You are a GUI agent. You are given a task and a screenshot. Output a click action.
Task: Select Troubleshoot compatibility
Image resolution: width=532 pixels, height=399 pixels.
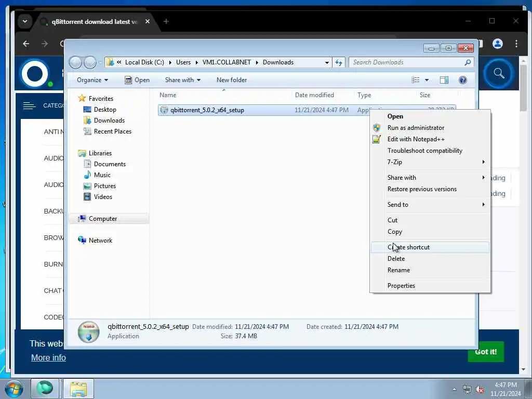click(x=425, y=151)
